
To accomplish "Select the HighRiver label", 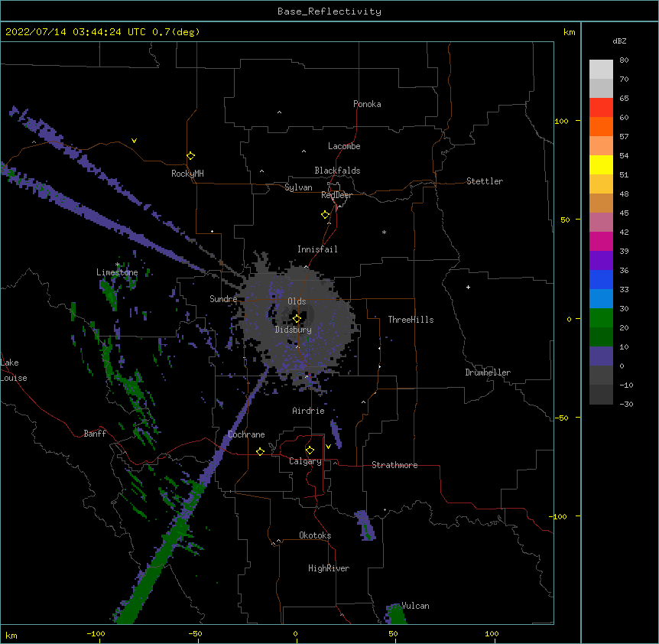I will [329, 568].
